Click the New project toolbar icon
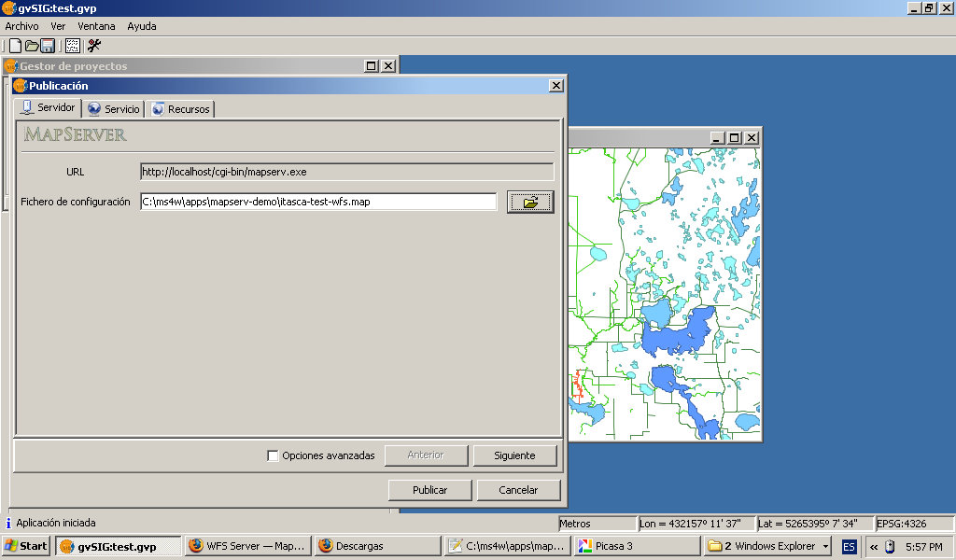956x560 pixels. (x=15, y=46)
